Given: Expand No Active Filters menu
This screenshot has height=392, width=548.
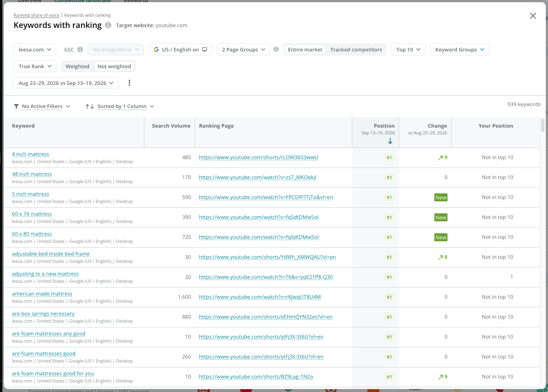Looking at the screenshot, I should point(42,106).
